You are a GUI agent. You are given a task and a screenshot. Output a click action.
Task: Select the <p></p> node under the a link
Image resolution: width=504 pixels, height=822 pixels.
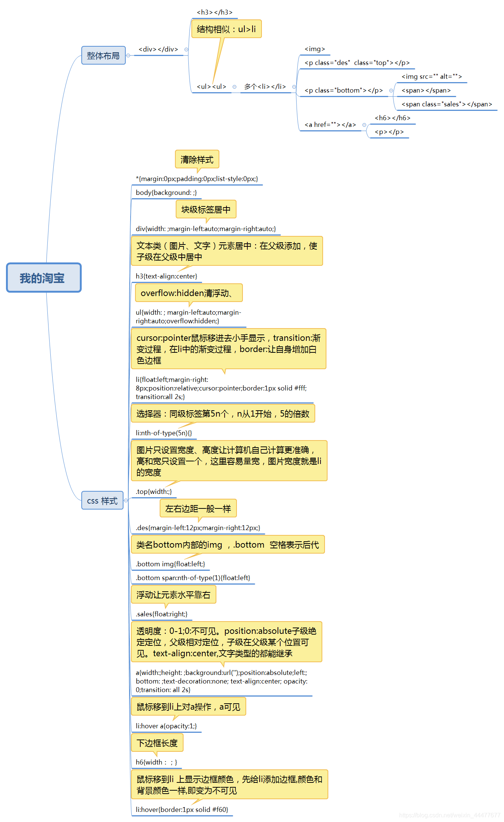[389, 132]
